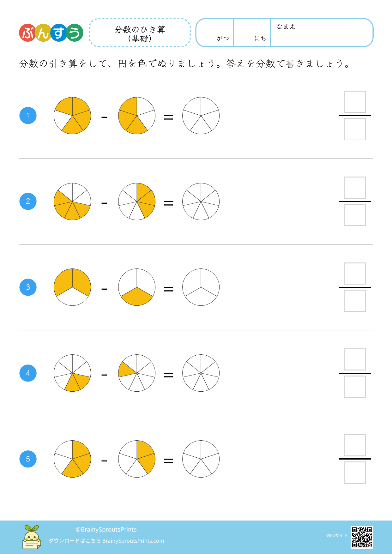Image resolution: width=392 pixels, height=554 pixels.
Task: Click the first yellow circle in problem 3
Action: (72, 287)
